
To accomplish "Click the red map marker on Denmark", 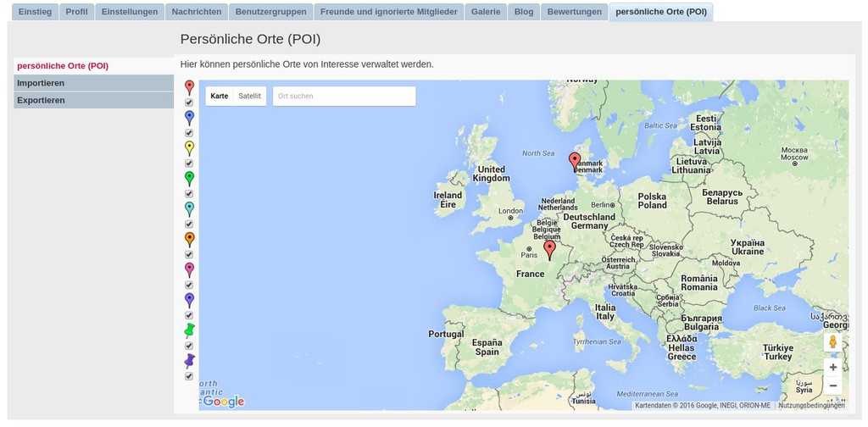I will [x=576, y=162].
